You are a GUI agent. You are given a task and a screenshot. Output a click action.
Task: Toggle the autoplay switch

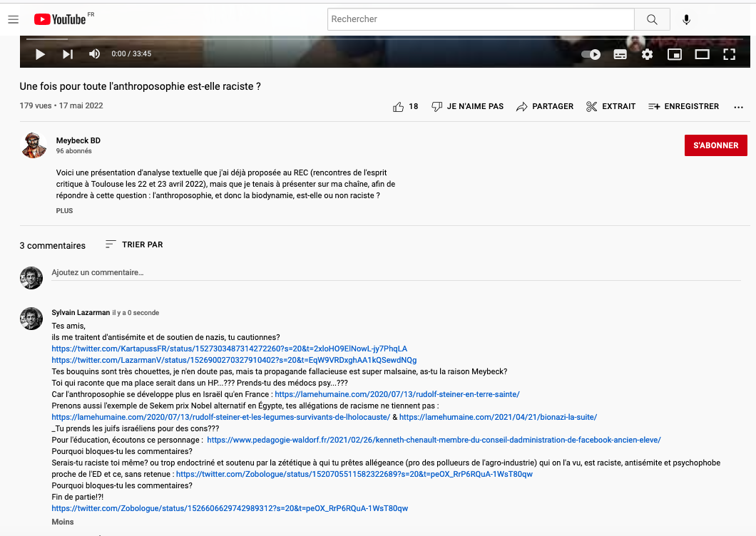[591, 54]
